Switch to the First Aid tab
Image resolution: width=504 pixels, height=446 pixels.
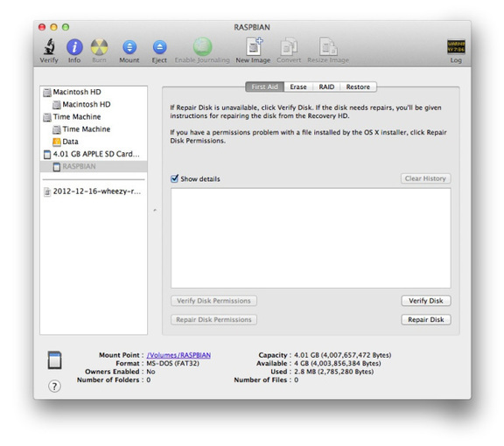coord(264,87)
